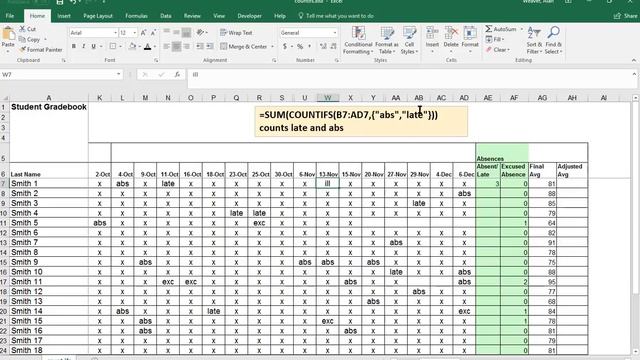Open the font name dropdown
This screenshot has width=640, height=360.
tap(115, 33)
